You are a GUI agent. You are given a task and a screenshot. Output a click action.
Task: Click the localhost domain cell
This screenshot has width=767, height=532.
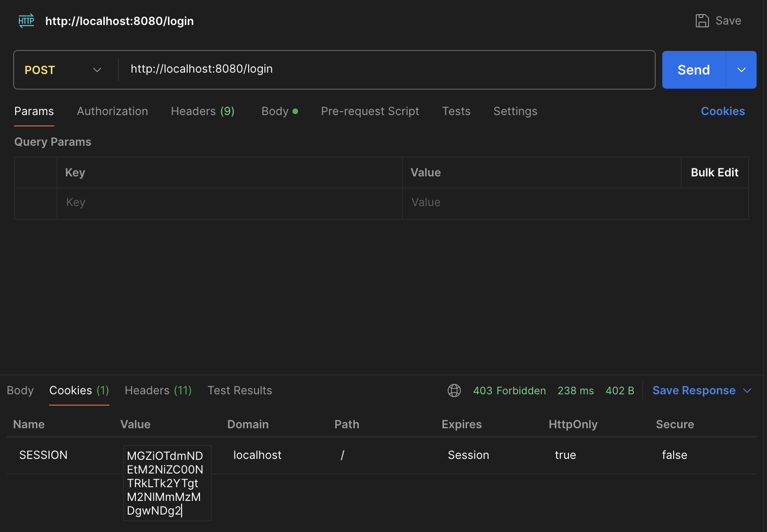(x=257, y=455)
